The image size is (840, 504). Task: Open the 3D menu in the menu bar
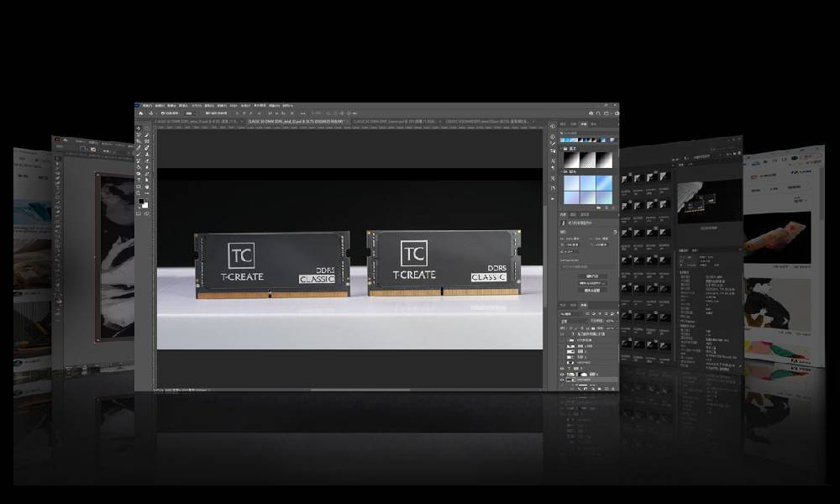(x=234, y=106)
